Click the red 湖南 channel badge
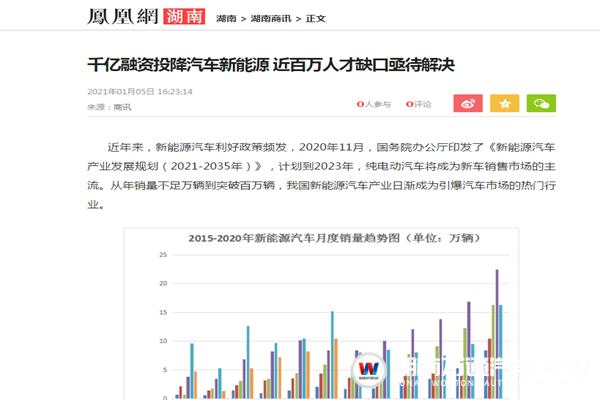This screenshot has width=600, height=400. pos(184,16)
